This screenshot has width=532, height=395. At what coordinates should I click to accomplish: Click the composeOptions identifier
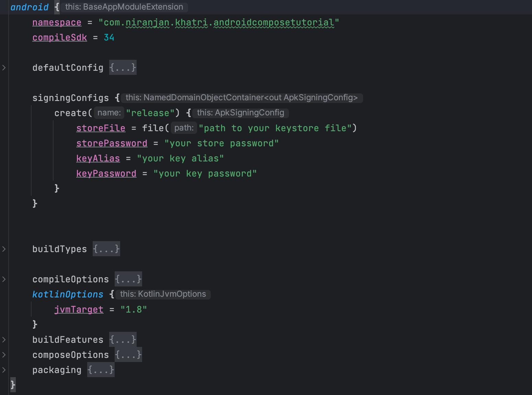pos(71,355)
